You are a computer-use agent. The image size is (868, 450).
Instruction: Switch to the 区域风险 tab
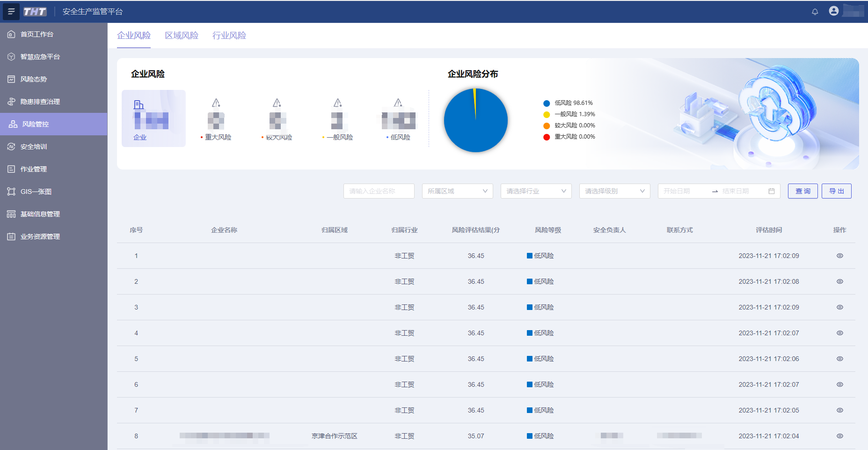182,36
